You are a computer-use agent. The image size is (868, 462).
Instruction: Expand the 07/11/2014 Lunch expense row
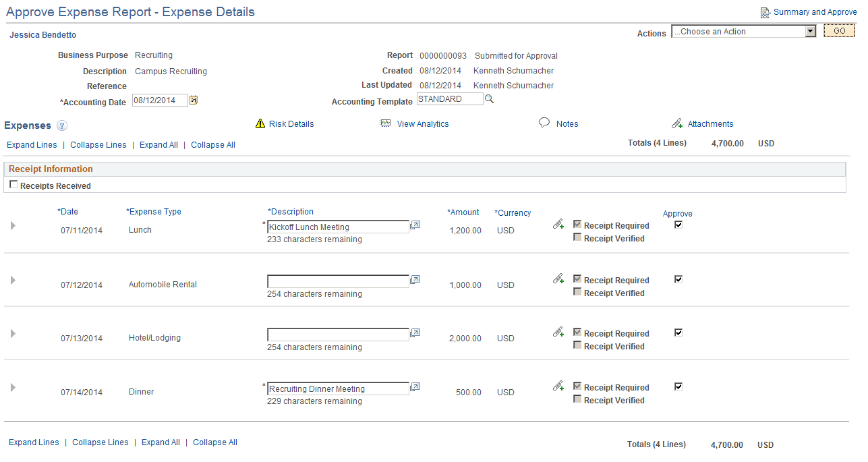click(13, 225)
